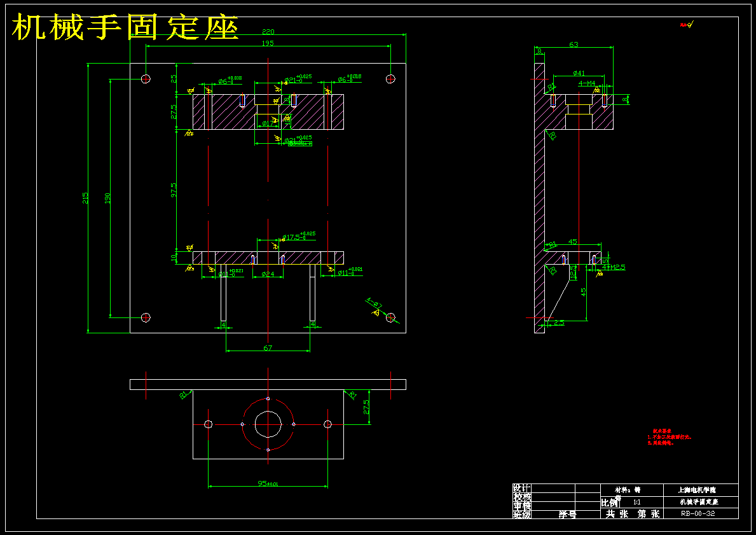Select the 材料 material cell in the title block
756x535 pixels.
(632, 490)
